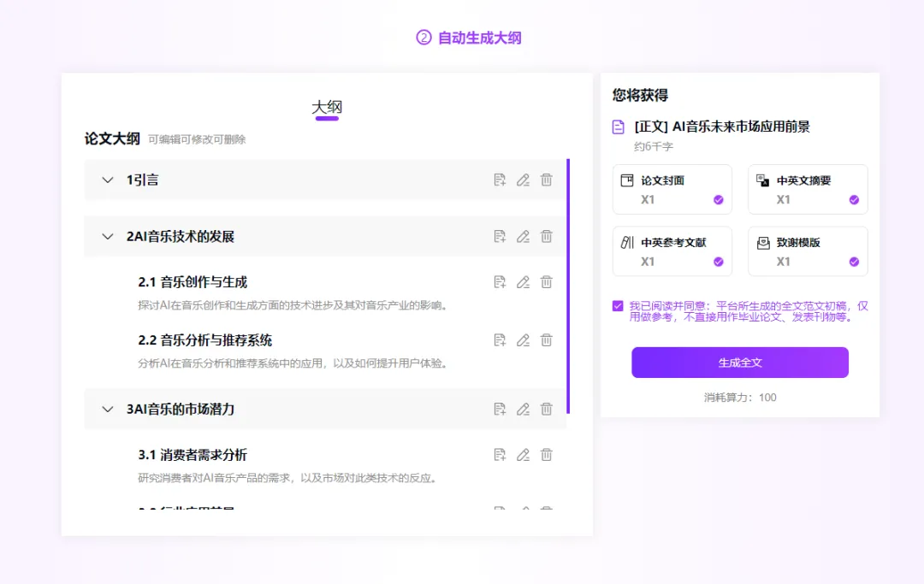Screen dimensions: 924x584
Task: Uncheck the 我已阅读并同意 agreement checkbox
Action: 618,306
